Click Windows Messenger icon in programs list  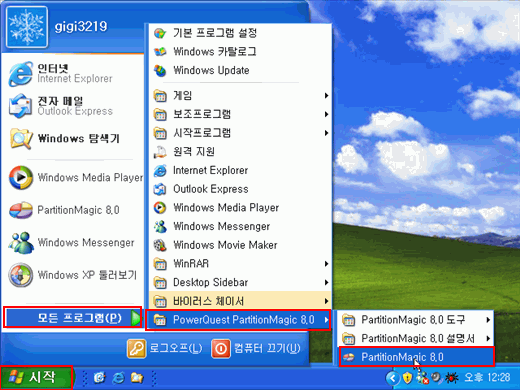(x=160, y=226)
